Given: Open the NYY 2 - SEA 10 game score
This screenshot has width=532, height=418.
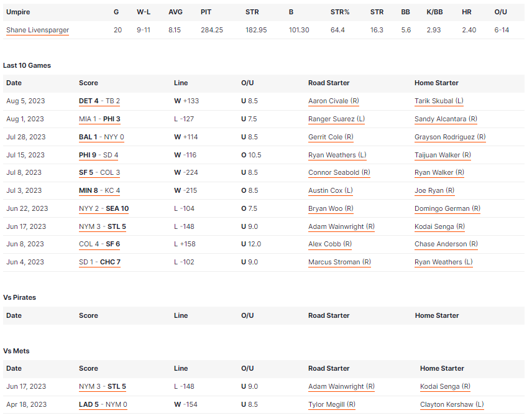Looking at the screenshot, I should [x=104, y=208].
